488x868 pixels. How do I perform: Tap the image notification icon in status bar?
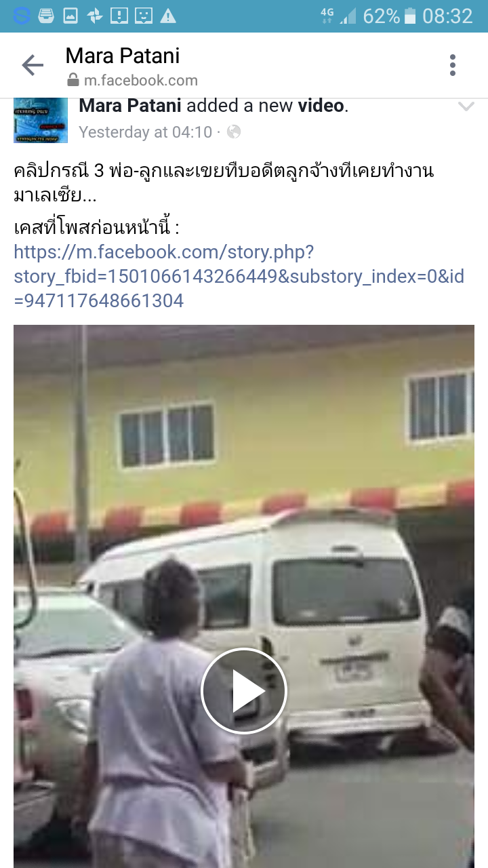tap(70, 16)
